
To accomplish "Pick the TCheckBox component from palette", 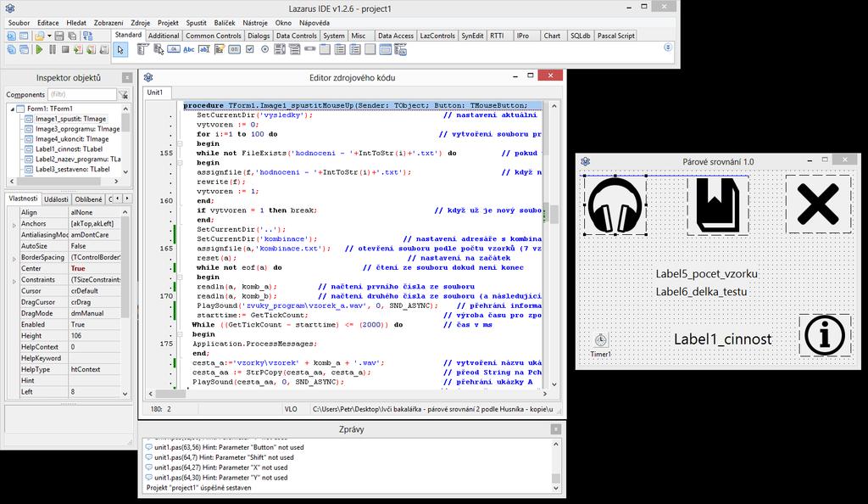I will click(x=250, y=49).
